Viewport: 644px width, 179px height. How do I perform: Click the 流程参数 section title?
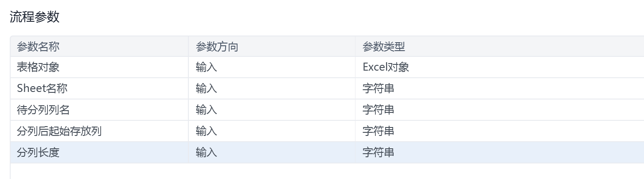(x=35, y=17)
